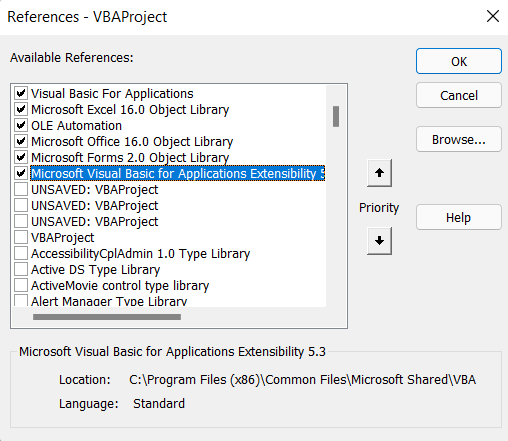Click OK to confirm references

click(459, 61)
